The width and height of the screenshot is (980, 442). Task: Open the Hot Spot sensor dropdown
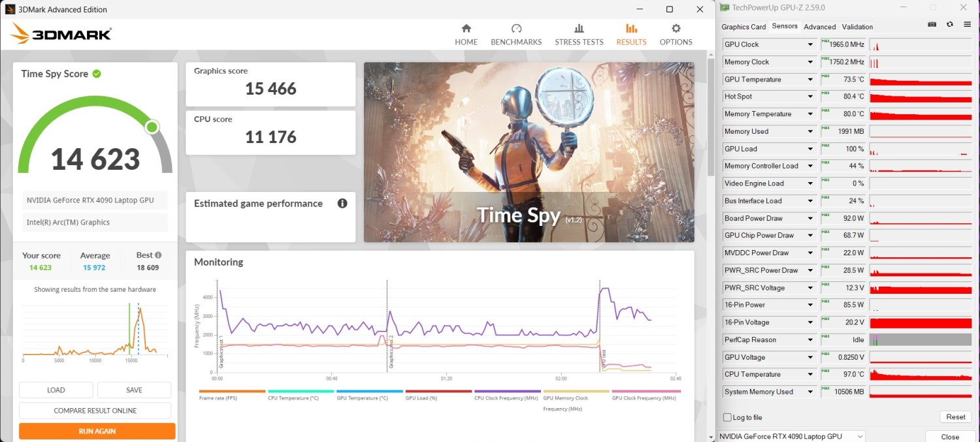tap(811, 97)
